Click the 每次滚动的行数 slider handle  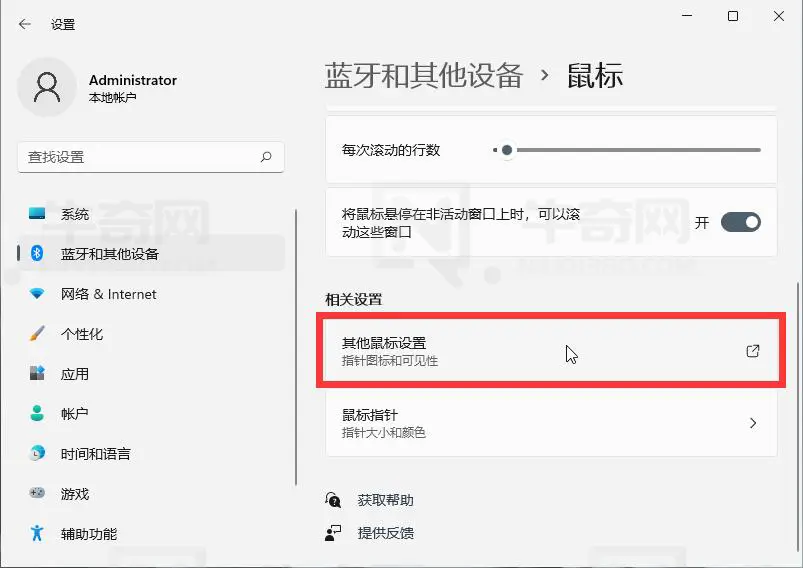point(506,150)
